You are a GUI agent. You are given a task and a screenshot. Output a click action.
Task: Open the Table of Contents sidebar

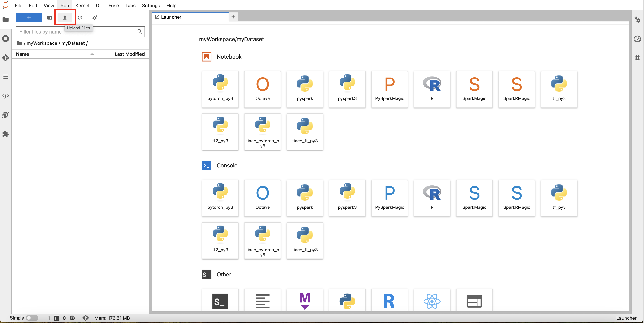tap(6, 76)
